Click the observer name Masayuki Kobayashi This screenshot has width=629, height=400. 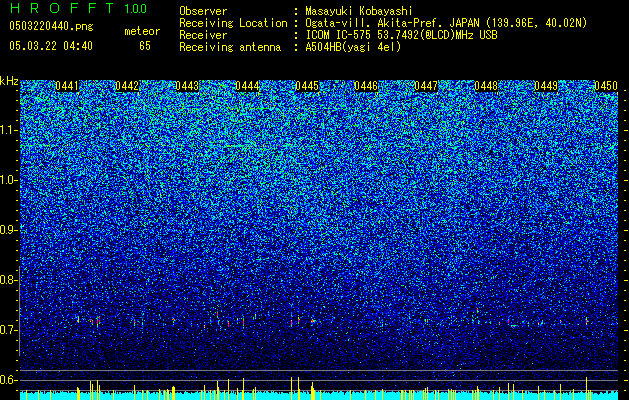tap(359, 11)
